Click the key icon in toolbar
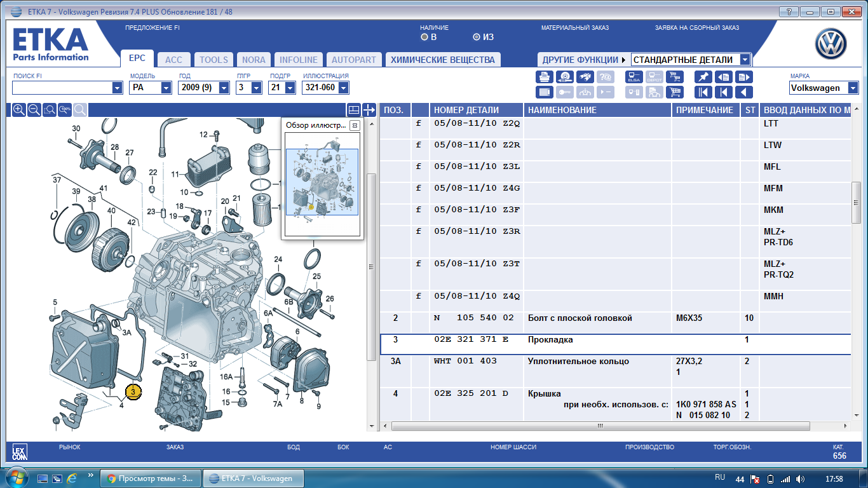This screenshot has height=488, width=868. tap(565, 92)
